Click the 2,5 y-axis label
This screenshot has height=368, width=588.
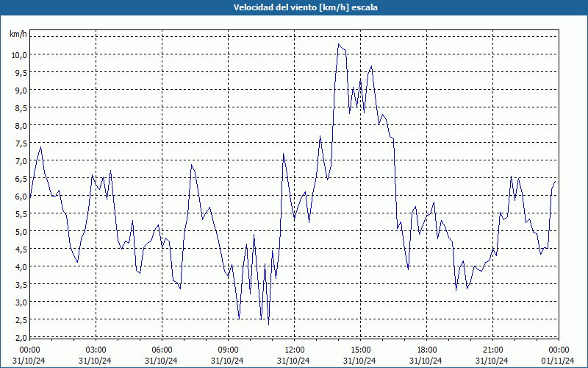(21, 319)
